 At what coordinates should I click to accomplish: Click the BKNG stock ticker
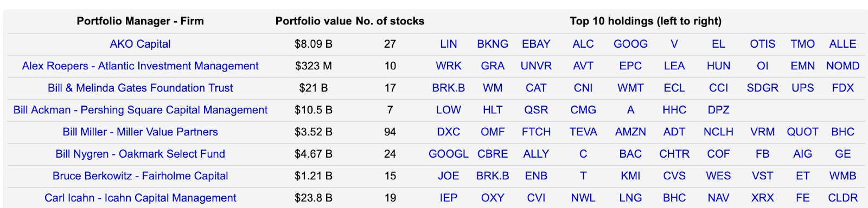(493, 44)
